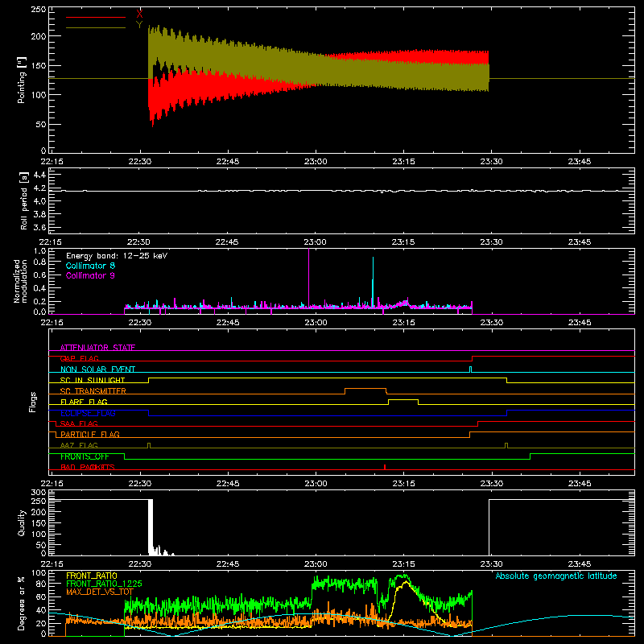Screen dimensions: 644x644
Task: Click the ATTENUATOR_STATE flag label
Action: point(97,348)
